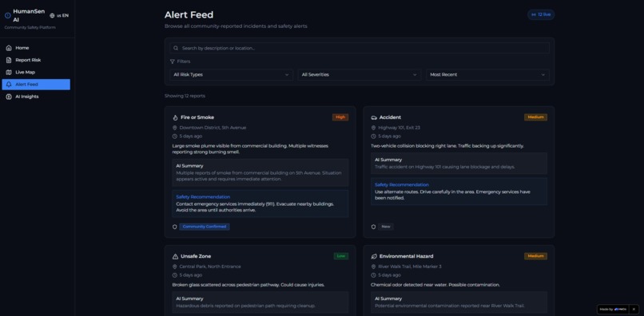The height and width of the screenshot is (316, 644).
Task: Open the AI Insights page
Action: pyautogui.click(x=36, y=97)
